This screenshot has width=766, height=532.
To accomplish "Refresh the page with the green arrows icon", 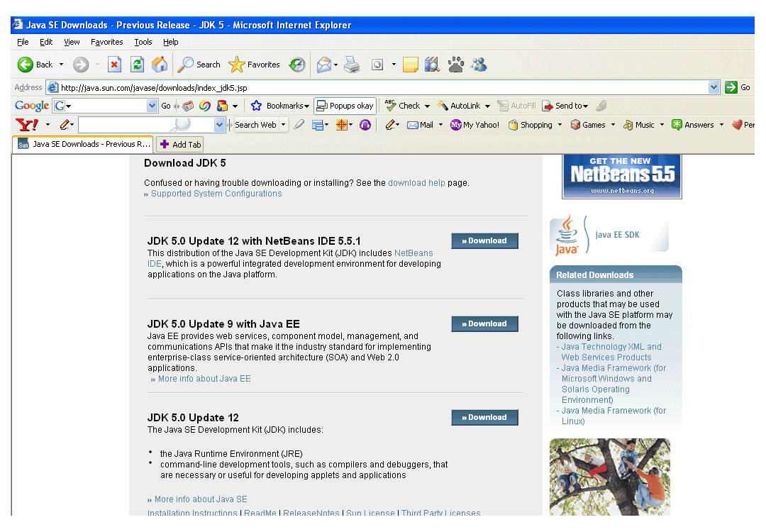I will pyautogui.click(x=138, y=65).
